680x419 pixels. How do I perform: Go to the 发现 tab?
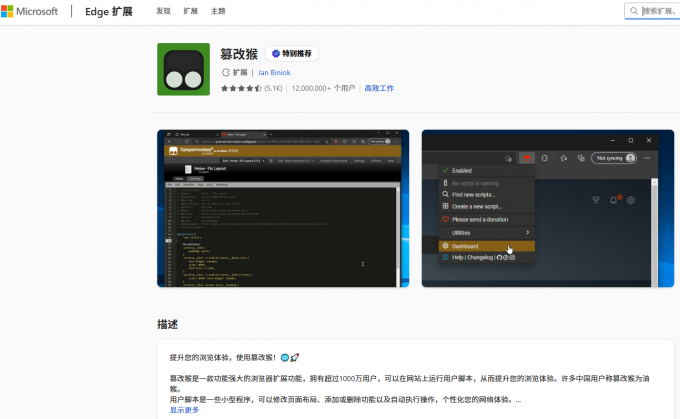click(x=163, y=11)
